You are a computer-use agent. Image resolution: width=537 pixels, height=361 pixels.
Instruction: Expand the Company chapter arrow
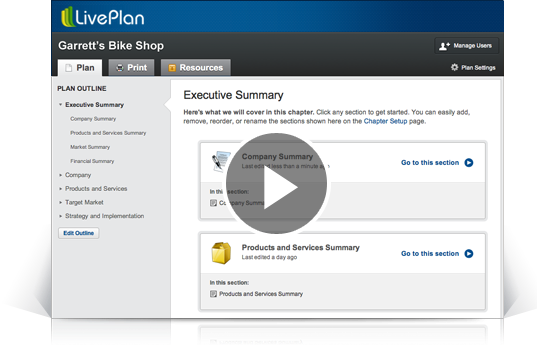(x=60, y=175)
